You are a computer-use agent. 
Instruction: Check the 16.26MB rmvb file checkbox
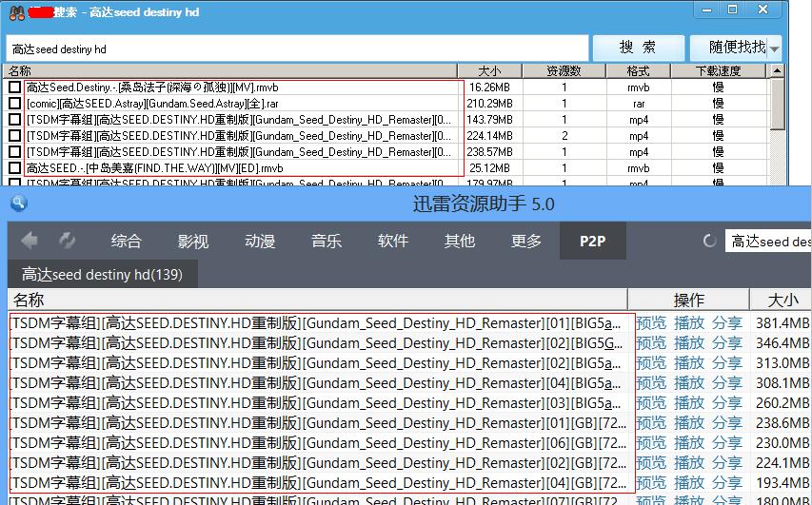tap(14, 87)
